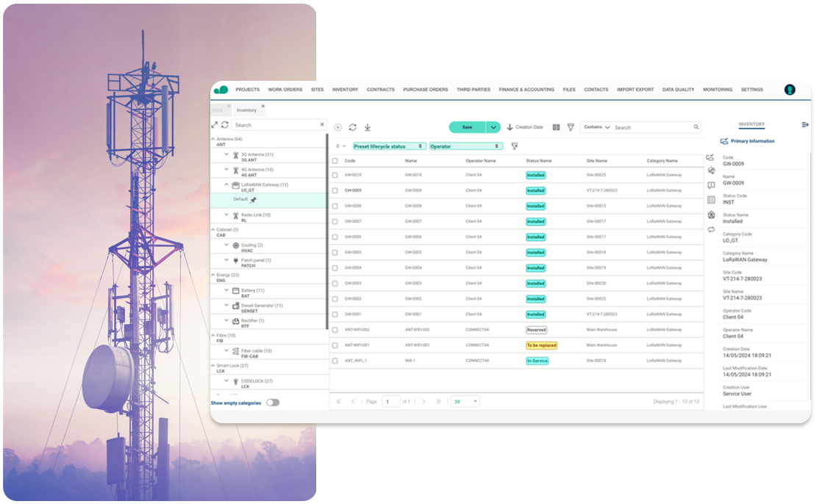Open the column layout icon

pyautogui.click(x=556, y=127)
